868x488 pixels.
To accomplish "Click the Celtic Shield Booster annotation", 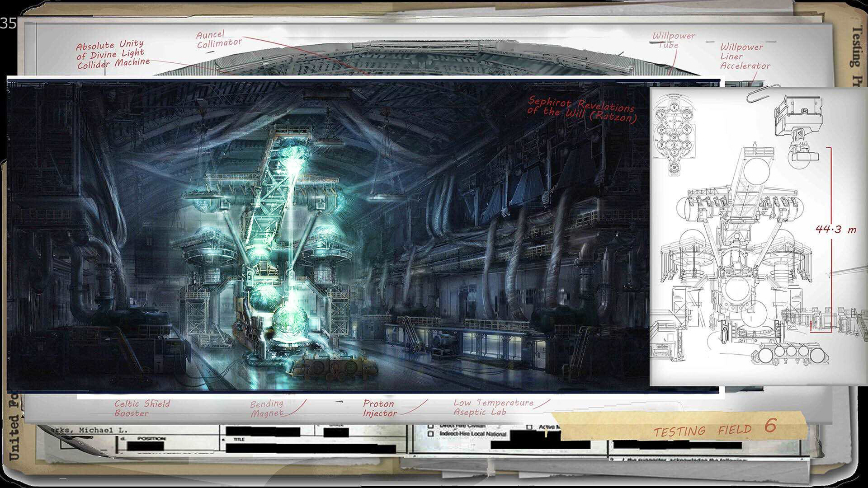I will click(x=142, y=408).
